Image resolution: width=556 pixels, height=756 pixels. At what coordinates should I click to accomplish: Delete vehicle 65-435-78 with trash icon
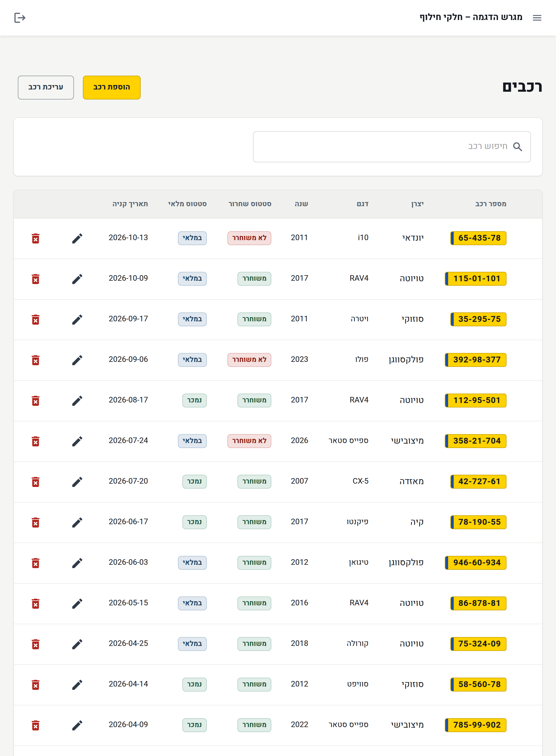point(36,238)
